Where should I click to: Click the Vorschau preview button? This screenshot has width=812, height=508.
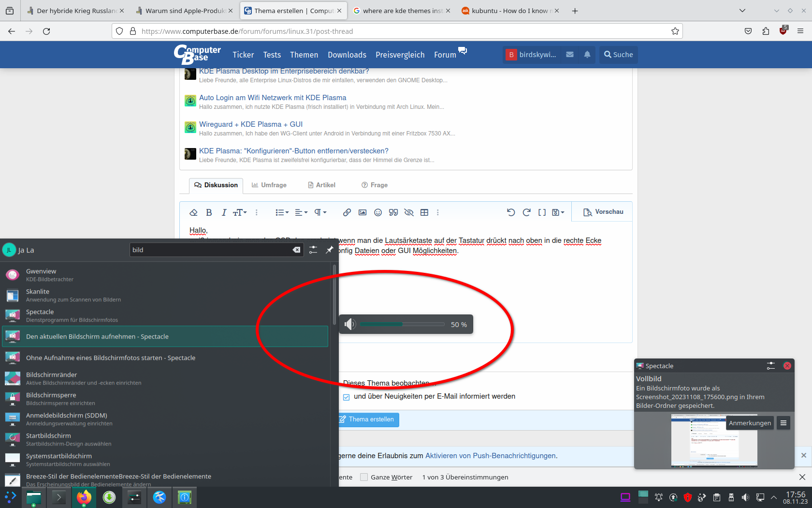click(603, 212)
